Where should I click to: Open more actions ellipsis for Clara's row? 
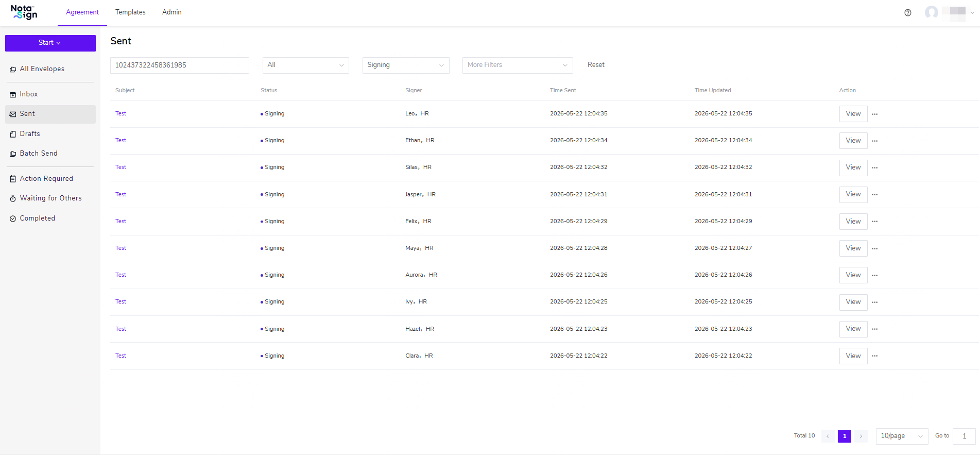(x=875, y=356)
